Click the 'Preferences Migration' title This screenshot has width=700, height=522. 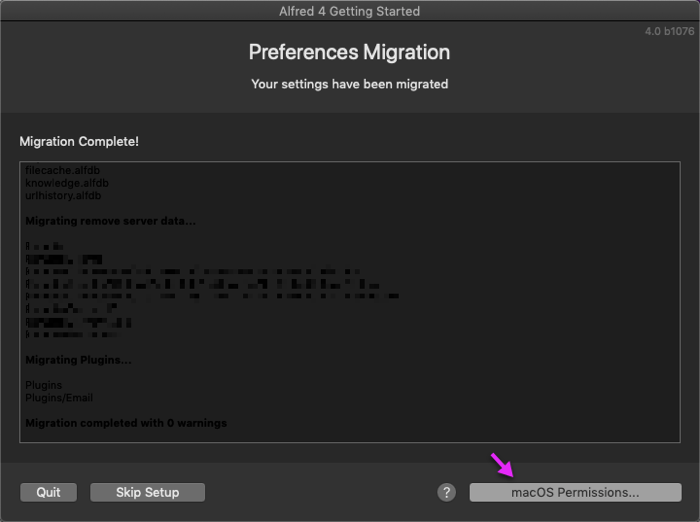tap(349, 52)
